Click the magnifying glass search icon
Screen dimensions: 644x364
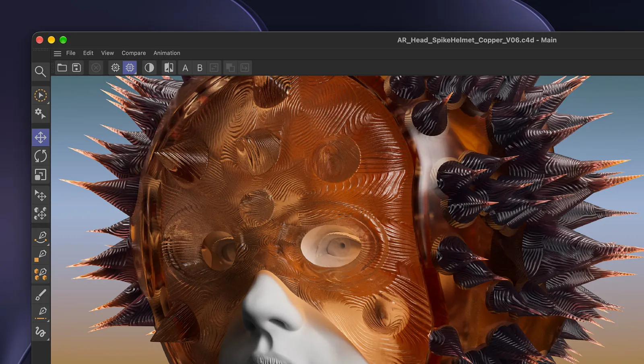pyautogui.click(x=40, y=71)
